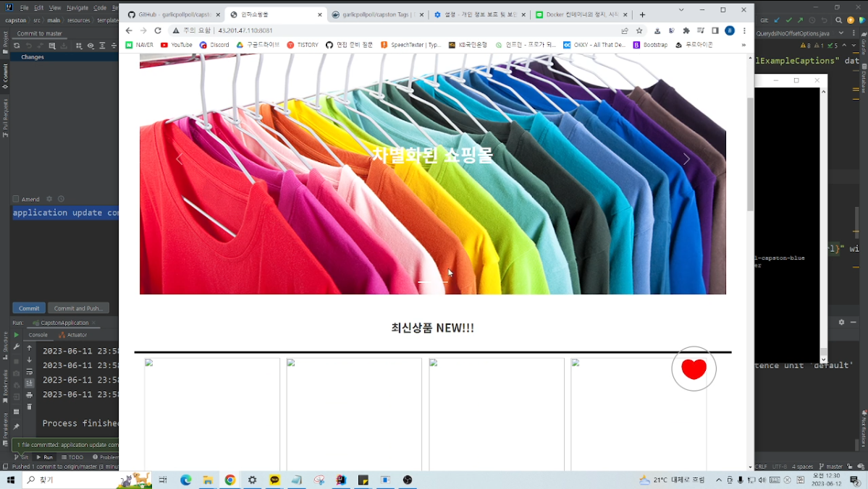The height and width of the screenshot is (489, 868).
Task: Open Windows Start menu
Action: click(x=11, y=480)
